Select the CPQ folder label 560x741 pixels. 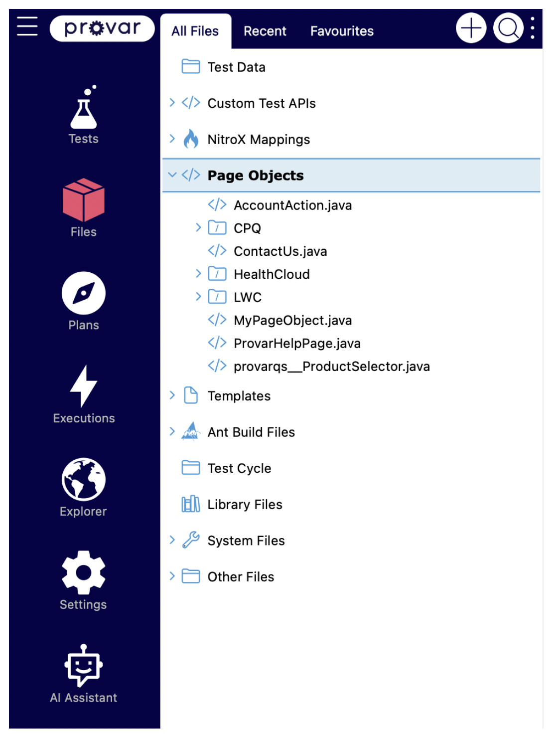[x=248, y=228]
